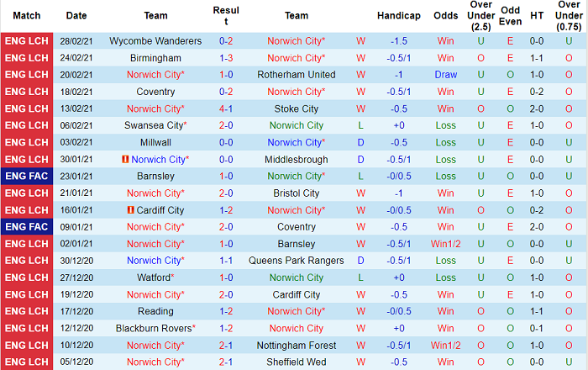This screenshot has width=588, height=370.
Task: Open the Sheffield Wed team link
Action: (297, 362)
